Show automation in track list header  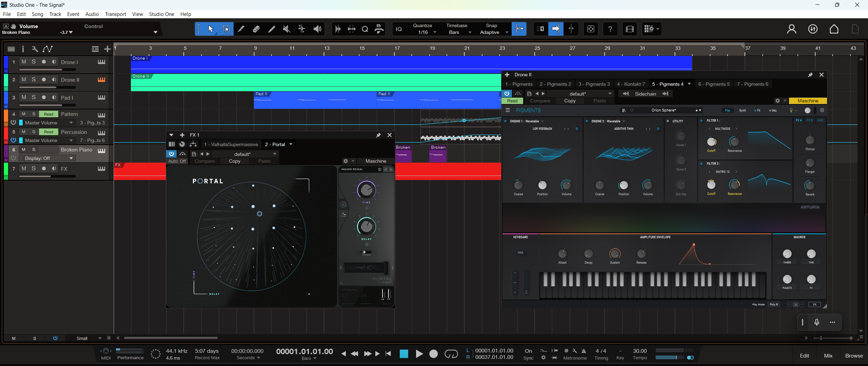(x=47, y=49)
